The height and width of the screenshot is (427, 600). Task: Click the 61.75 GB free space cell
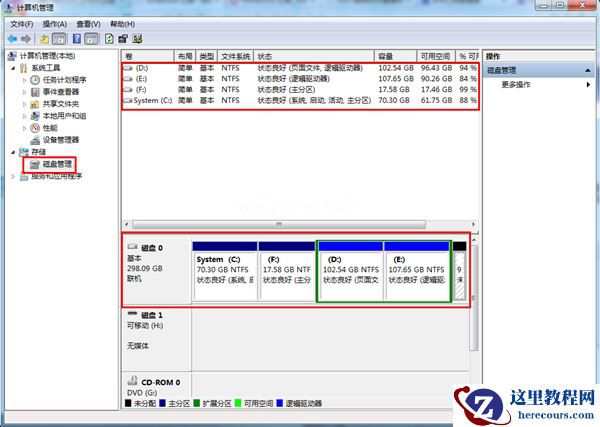[437, 100]
